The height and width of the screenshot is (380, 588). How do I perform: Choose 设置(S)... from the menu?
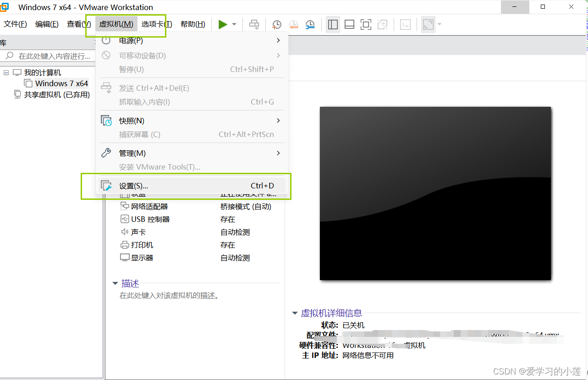(x=192, y=186)
